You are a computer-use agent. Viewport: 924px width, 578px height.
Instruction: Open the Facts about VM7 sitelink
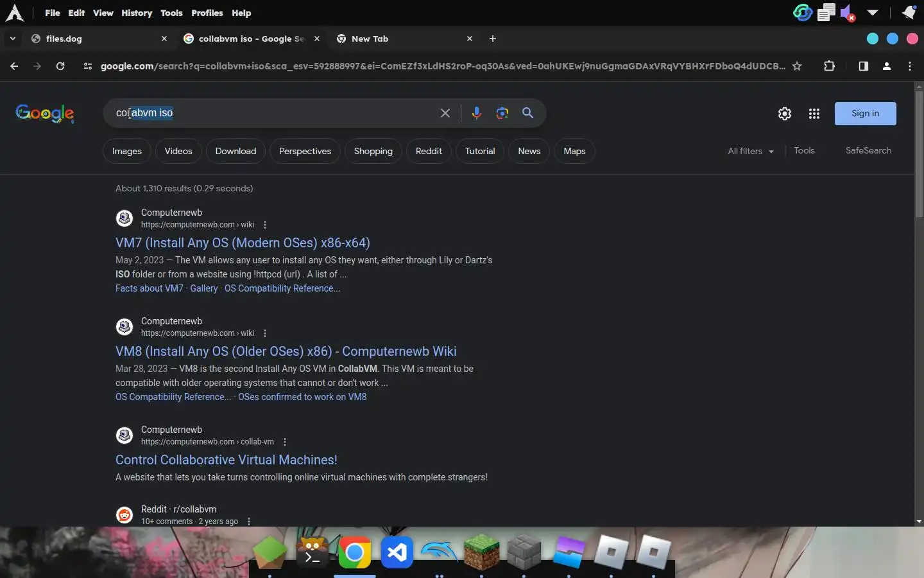150,288
